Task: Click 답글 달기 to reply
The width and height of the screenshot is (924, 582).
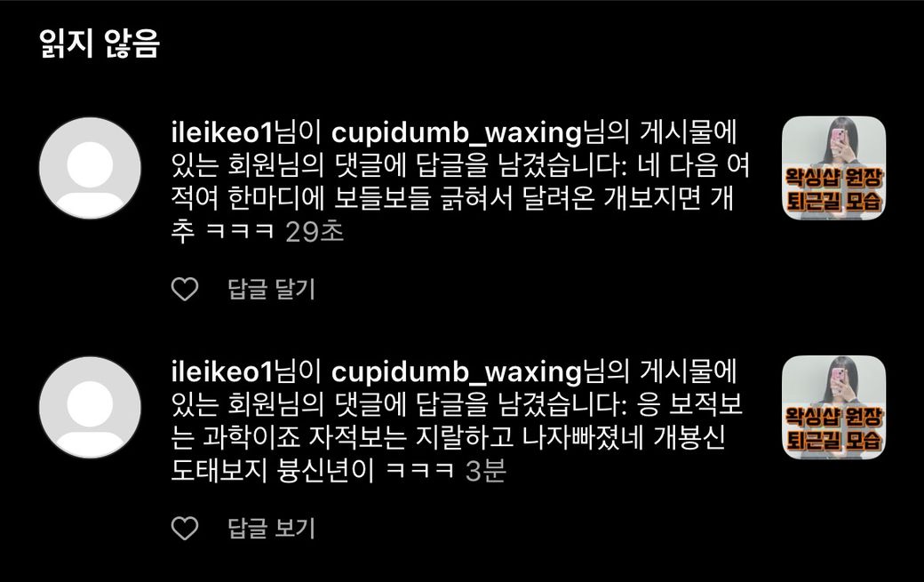Action: tap(271, 289)
